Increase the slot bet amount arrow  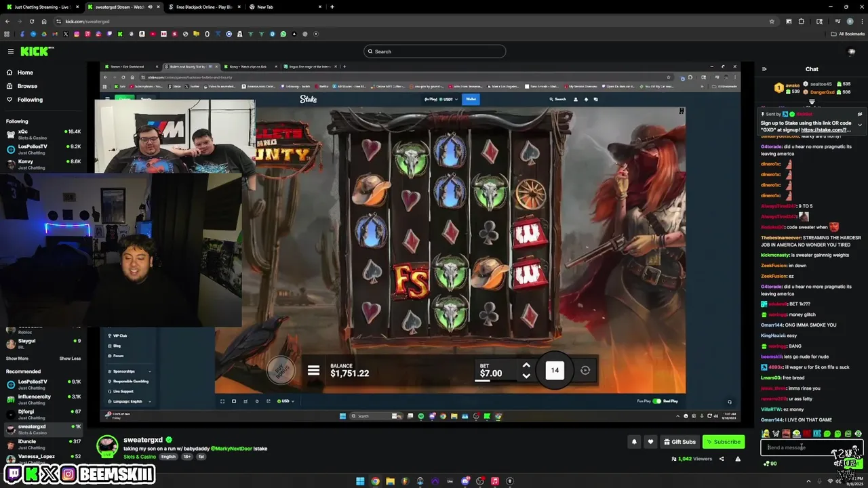tap(526, 365)
